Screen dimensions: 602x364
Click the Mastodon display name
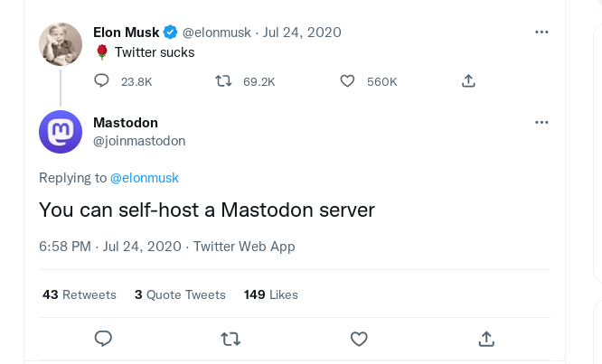pyautogui.click(x=126, y=123)
